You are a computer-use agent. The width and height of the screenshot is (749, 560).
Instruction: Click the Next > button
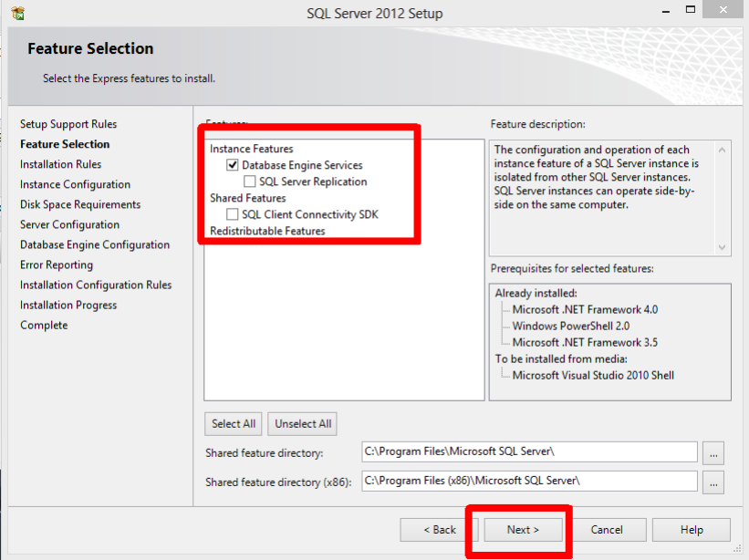click(x=523, y=530)
